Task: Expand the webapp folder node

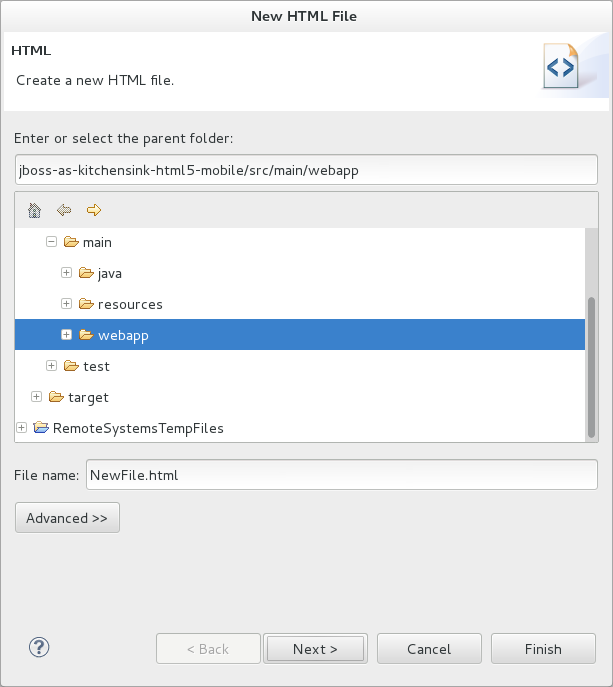Action: coord(67,335)
